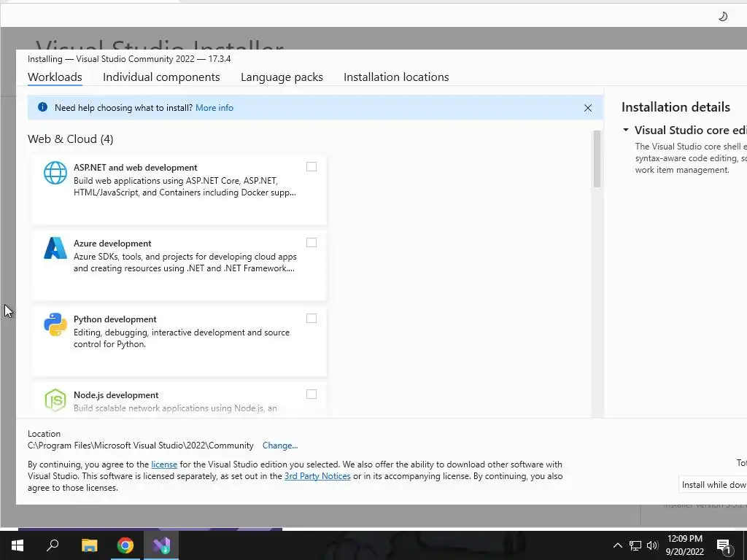
Task: Click the workloads list vertical scrollbar
Action: (x=597, y=159)
